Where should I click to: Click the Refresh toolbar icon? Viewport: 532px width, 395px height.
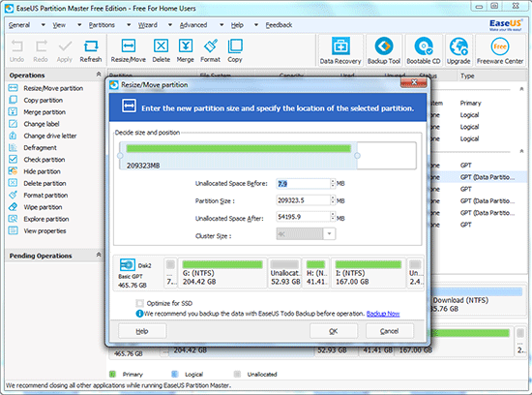click(x=91, y=51)
